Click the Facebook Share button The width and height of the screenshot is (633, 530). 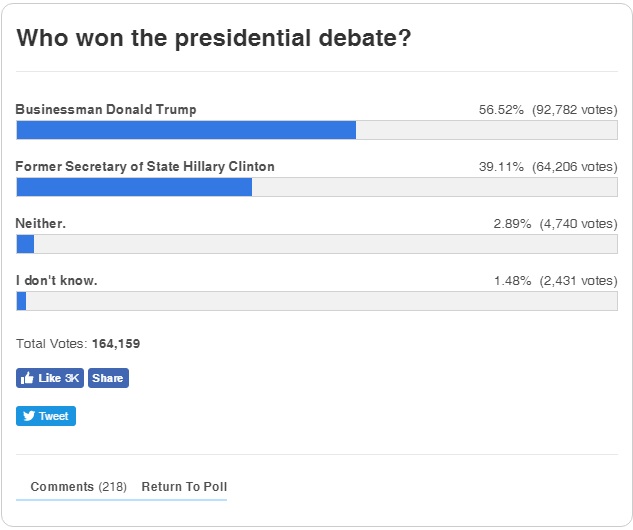click(108, 378)
